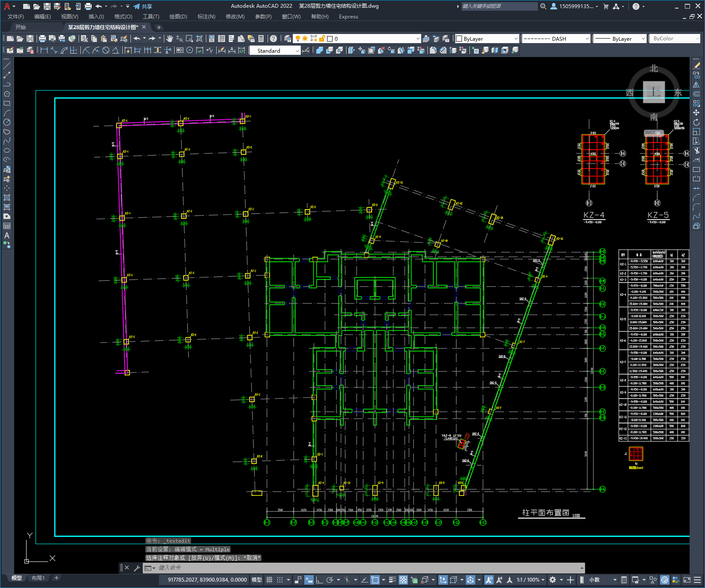
Task: Open the Help question mark icon in the toolbar
Action: pyautogui.click(x=273, y=39)
